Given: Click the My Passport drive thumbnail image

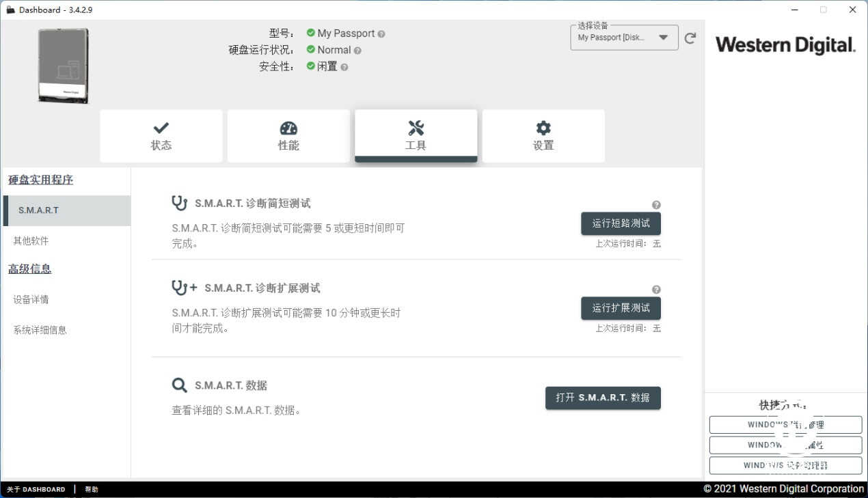Looking at the screenshot, I should coord(63,66).
